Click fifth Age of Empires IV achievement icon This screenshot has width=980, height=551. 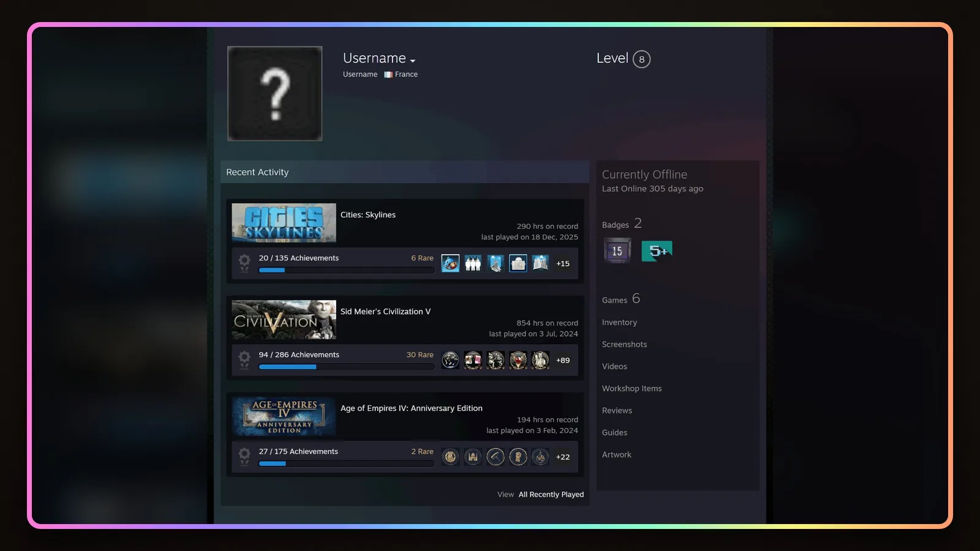pos(540,457)
